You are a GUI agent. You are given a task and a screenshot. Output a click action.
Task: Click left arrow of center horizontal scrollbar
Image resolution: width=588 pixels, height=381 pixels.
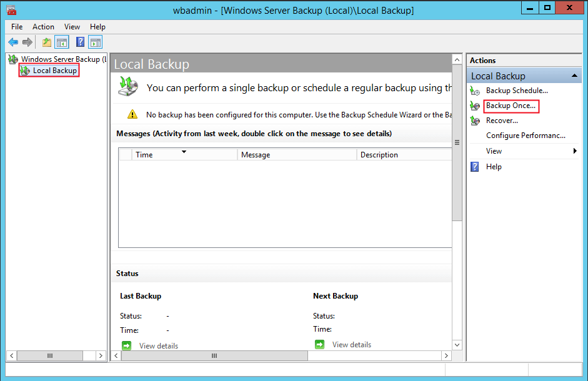pos(116,355)
